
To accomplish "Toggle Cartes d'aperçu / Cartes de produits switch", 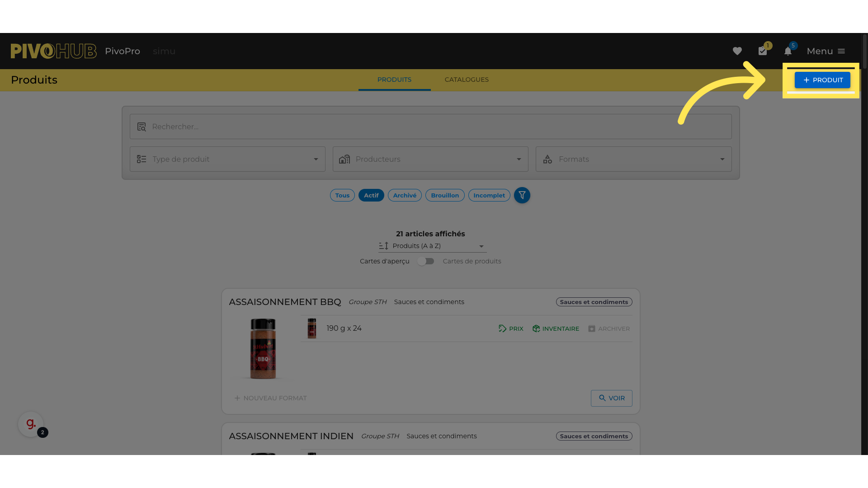I will tap(425, 261).
